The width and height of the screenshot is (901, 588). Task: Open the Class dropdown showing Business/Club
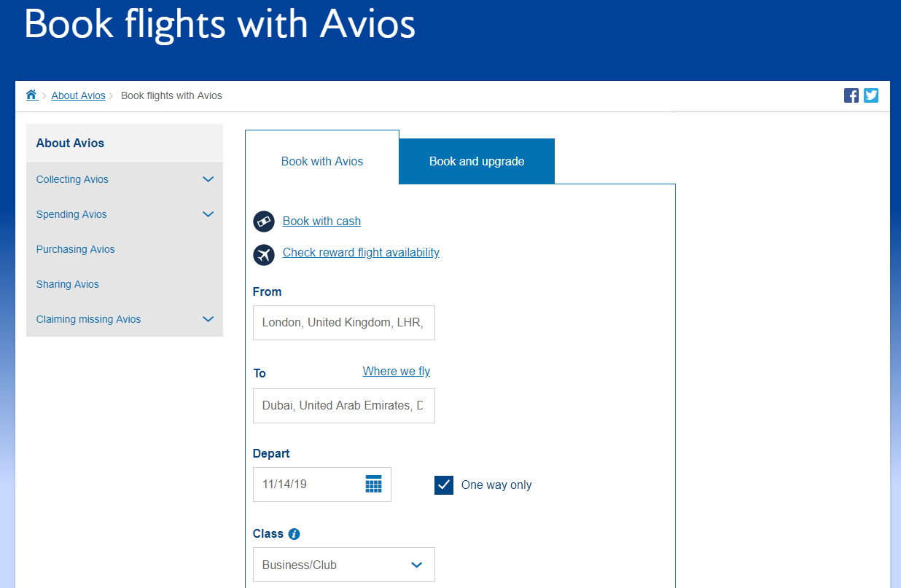click(344, 565)
